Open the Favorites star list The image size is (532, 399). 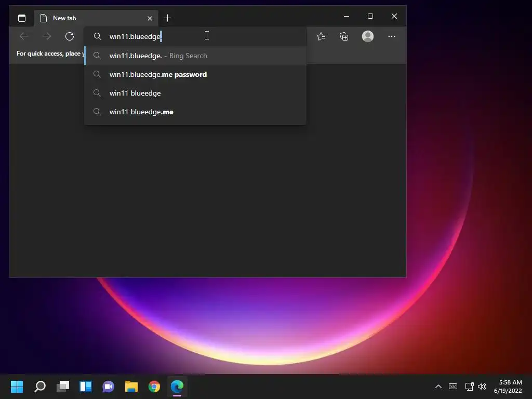click(x=321, y=36)
